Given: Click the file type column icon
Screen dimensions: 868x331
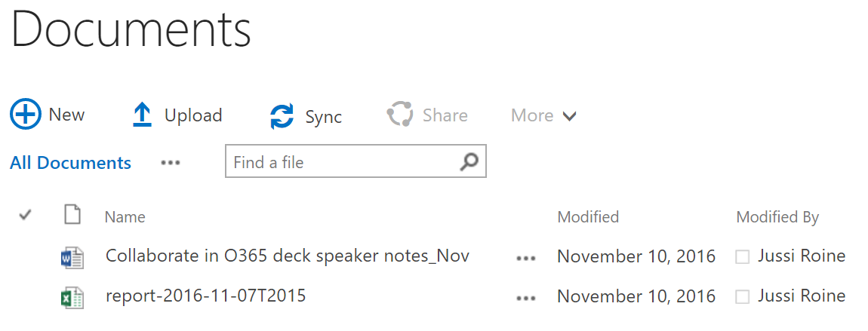Looking at the screenshot, I should (x=72, y=214).
